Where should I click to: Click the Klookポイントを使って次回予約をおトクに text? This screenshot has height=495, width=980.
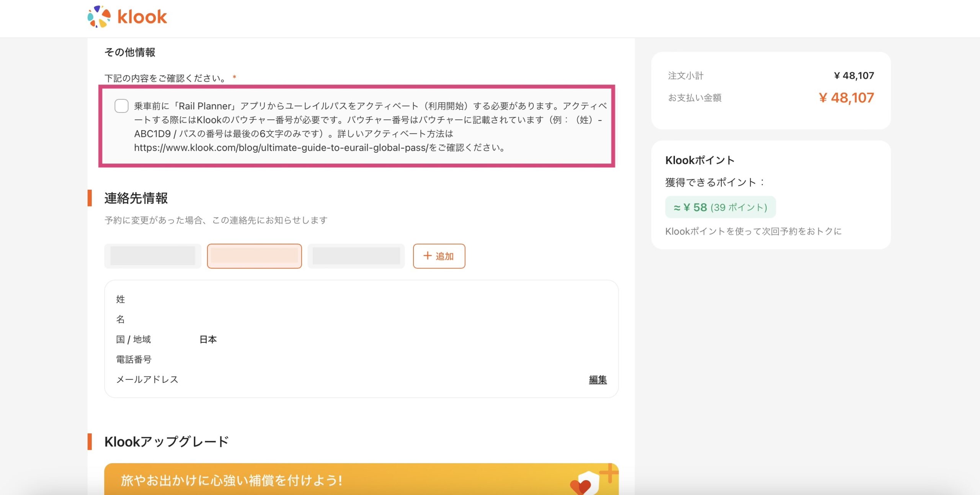(x=753, y=231)
